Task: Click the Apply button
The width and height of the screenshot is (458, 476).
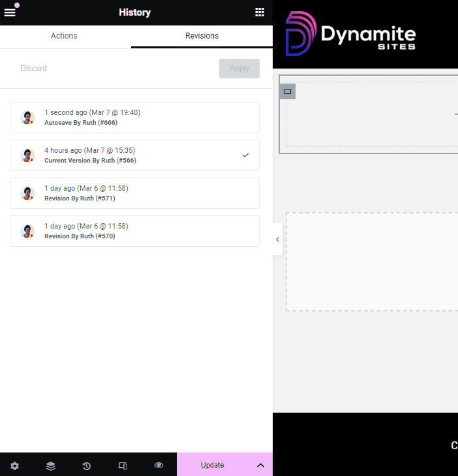Action: click(239, 69)
